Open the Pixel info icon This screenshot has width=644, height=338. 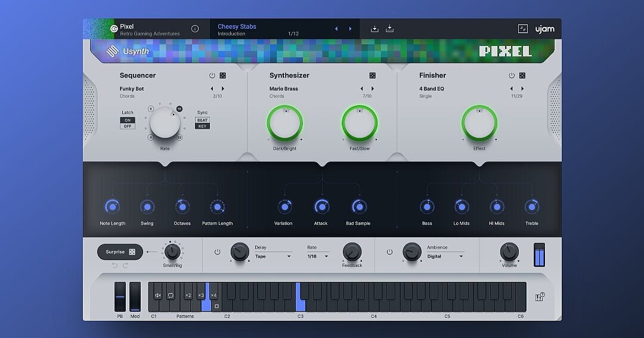coord(195,29)
